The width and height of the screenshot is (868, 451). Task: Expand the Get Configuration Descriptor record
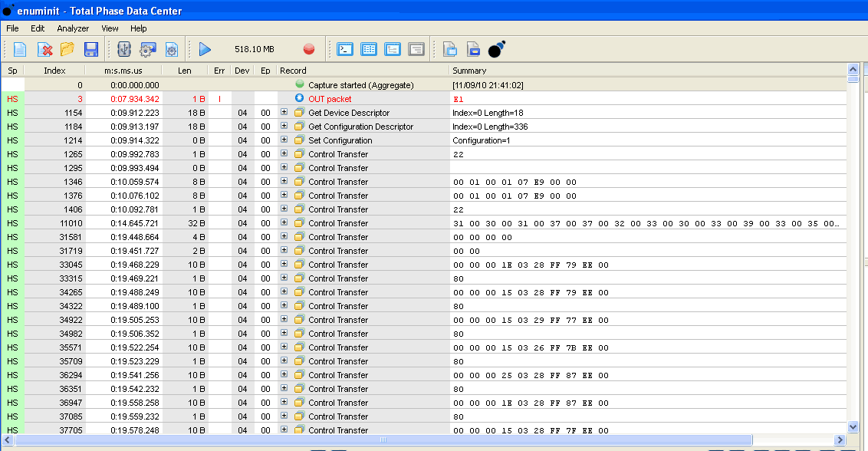click(x=284, y=126)
